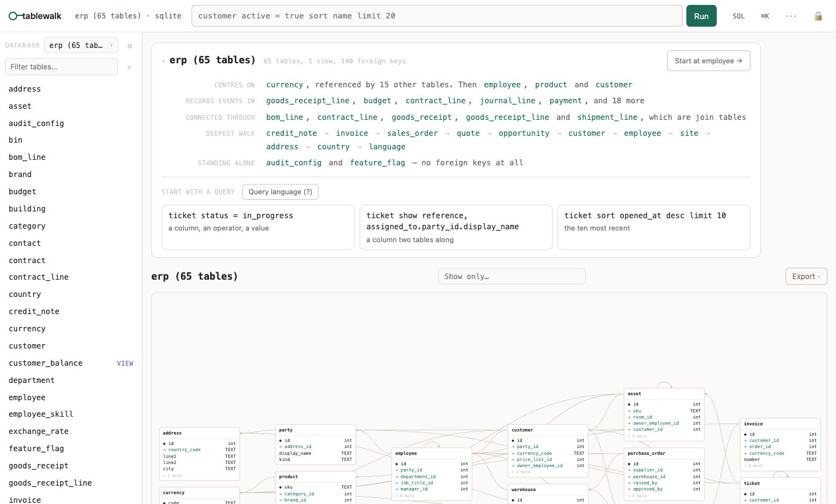Click manager_id column in employee node
Screen dimensions: 836x504
coord(432,489)
